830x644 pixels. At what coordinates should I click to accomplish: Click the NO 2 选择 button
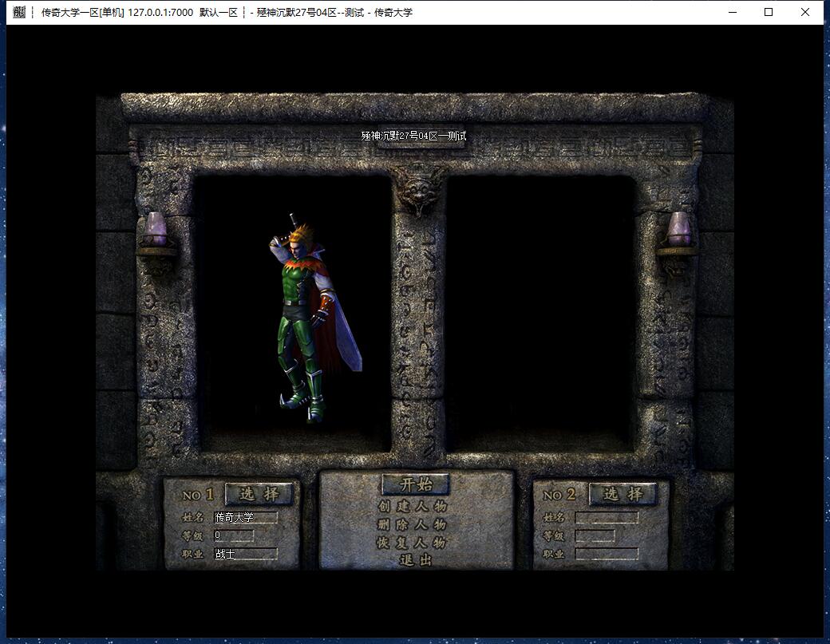[x=622, y=494]
